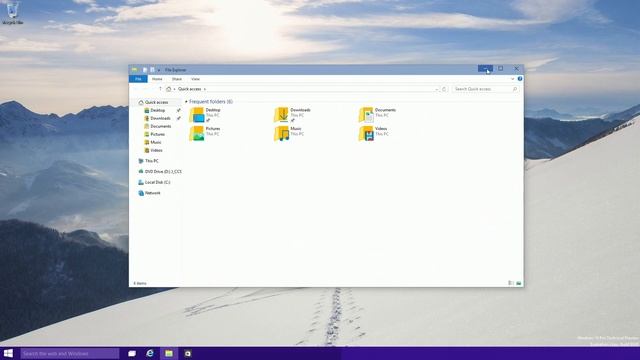This screenshot has width=640, height=360.
Task: Click the Properties quick access toolbar icon
Action: 144,70
